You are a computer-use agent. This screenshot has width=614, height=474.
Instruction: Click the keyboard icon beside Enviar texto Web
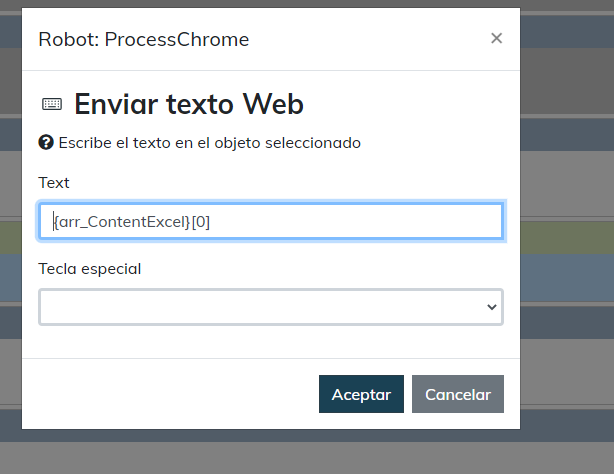coord(51,104)
